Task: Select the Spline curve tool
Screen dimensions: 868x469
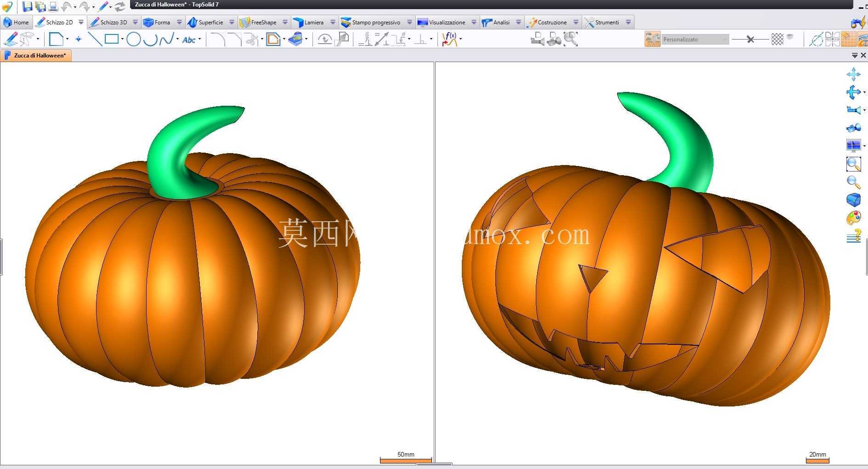Action: pos(166,39)
